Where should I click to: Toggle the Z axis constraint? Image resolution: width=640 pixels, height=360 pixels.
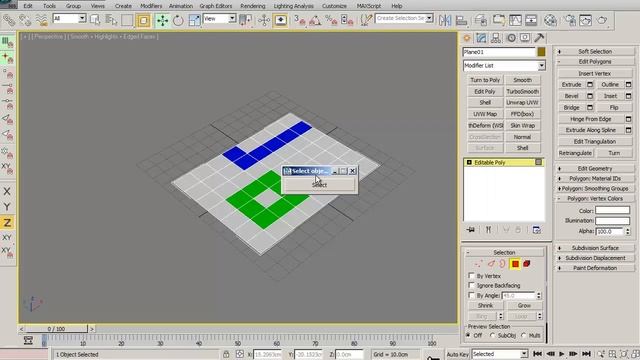[7, 222]
